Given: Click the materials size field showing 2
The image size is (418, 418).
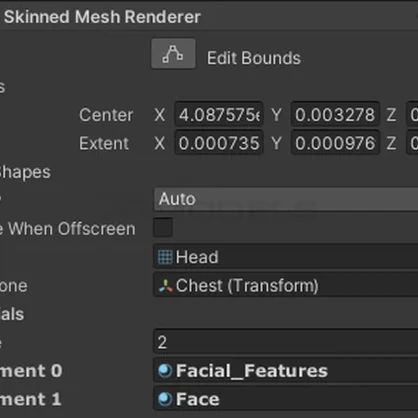Looking at the screenshot, I should (286, 342).
